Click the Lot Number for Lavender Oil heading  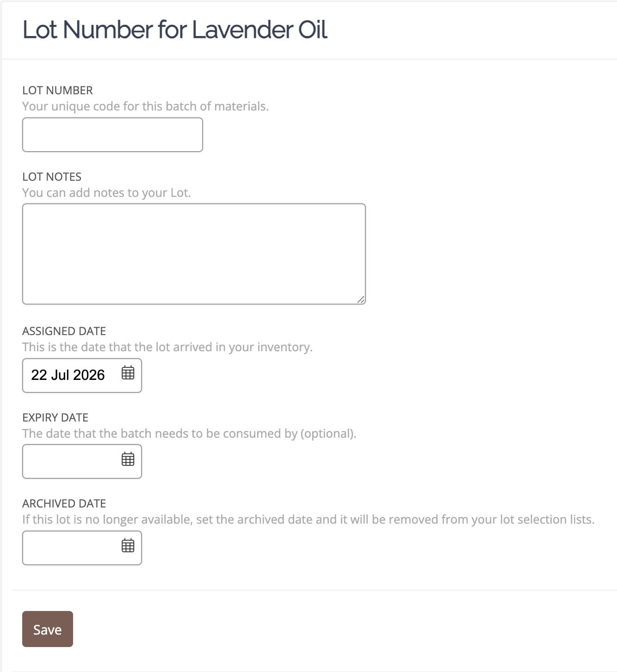(x=175, y=30)
